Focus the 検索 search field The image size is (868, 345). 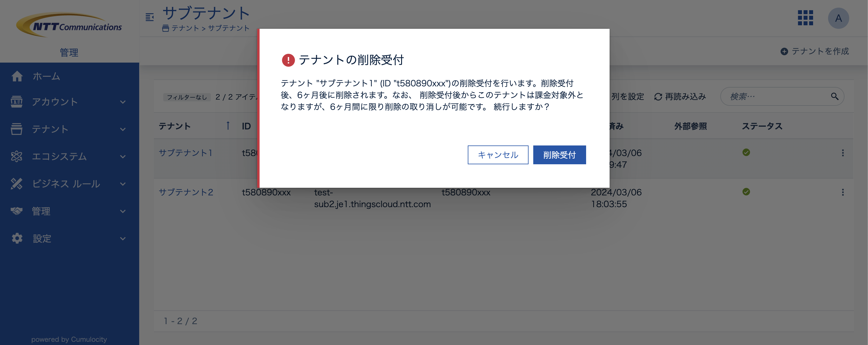[x=782, y=96]
